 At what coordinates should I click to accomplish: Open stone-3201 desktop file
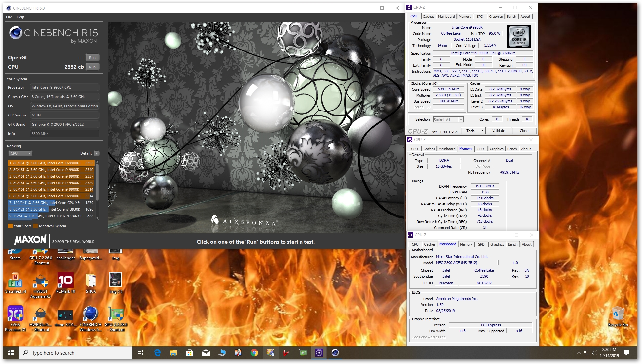65,317
